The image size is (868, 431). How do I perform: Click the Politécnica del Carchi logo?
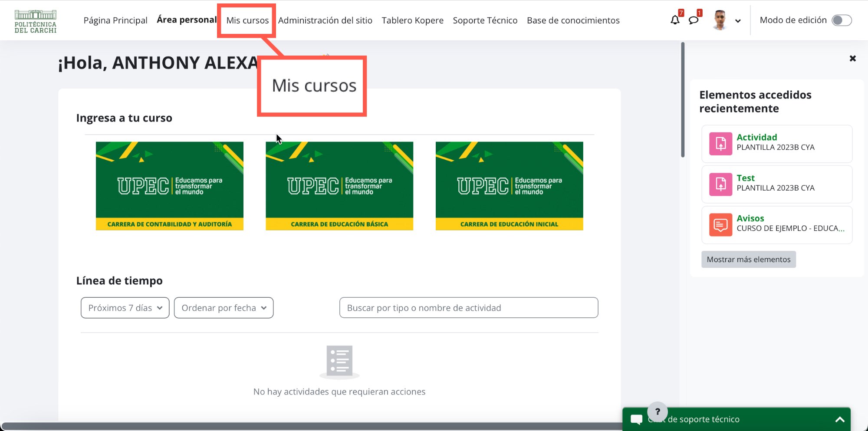pos(36,21)
